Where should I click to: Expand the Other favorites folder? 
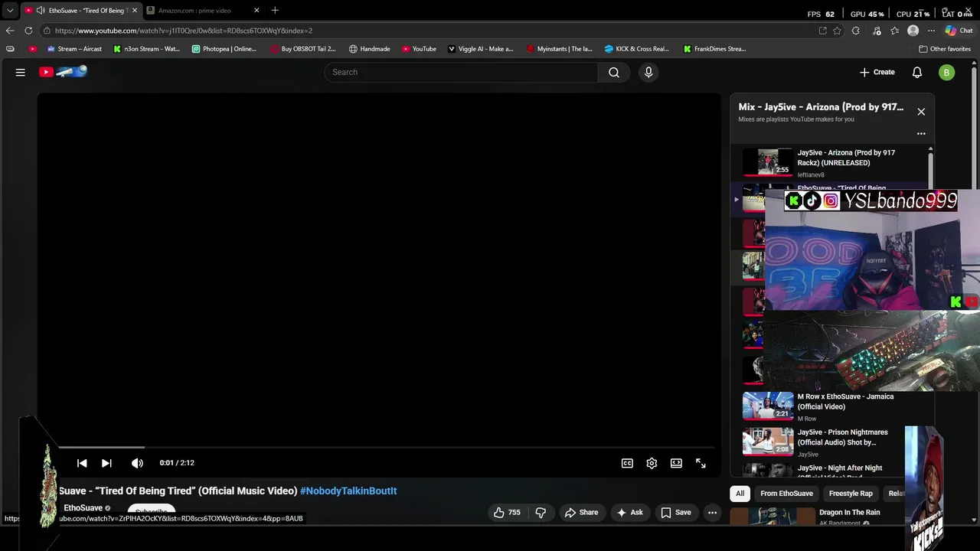pos(945,49)
